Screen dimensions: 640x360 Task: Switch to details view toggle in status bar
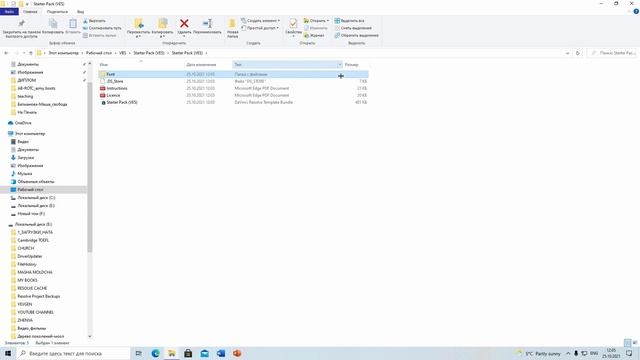point(627,343)
